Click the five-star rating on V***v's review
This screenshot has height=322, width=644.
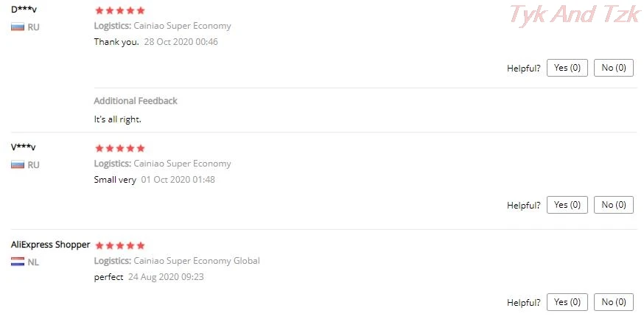point(120,148)
